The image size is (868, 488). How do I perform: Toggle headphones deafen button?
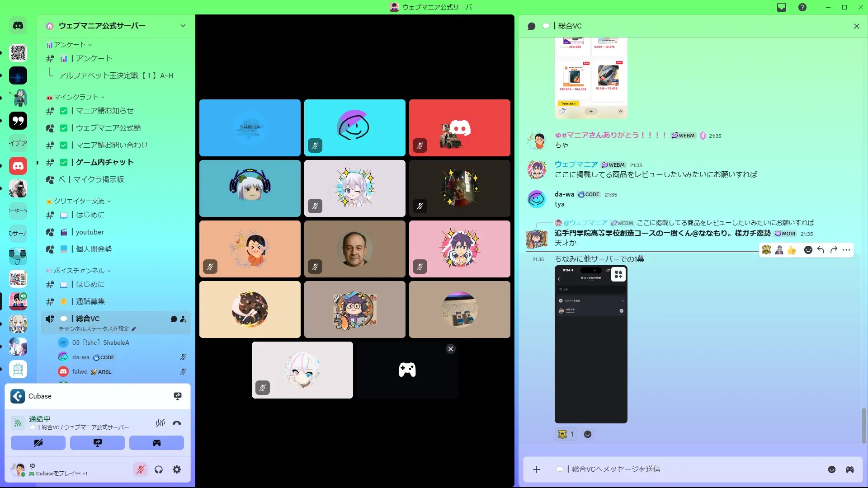click(x=159, y=470)
